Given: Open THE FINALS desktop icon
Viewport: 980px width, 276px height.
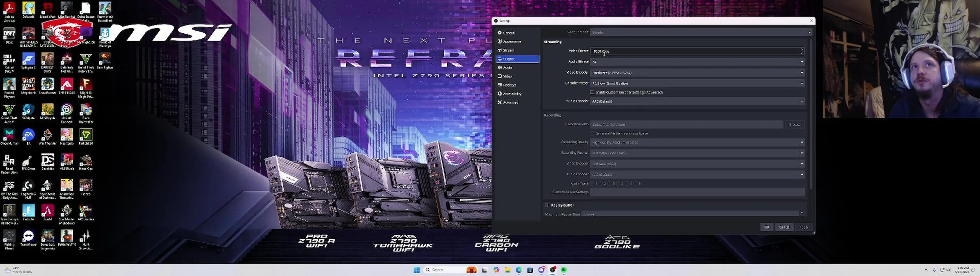Looking at the screenshot, I should [67, 86].
